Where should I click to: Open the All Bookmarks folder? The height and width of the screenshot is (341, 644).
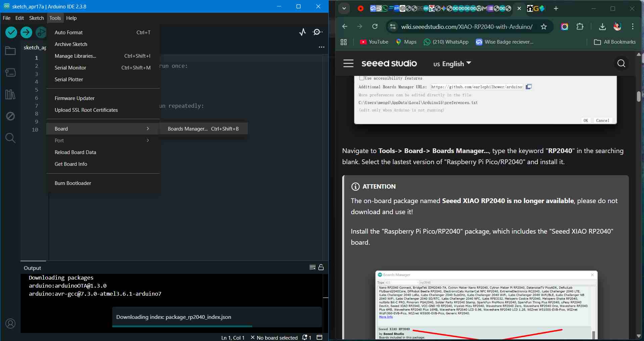(x=615, y=42)
